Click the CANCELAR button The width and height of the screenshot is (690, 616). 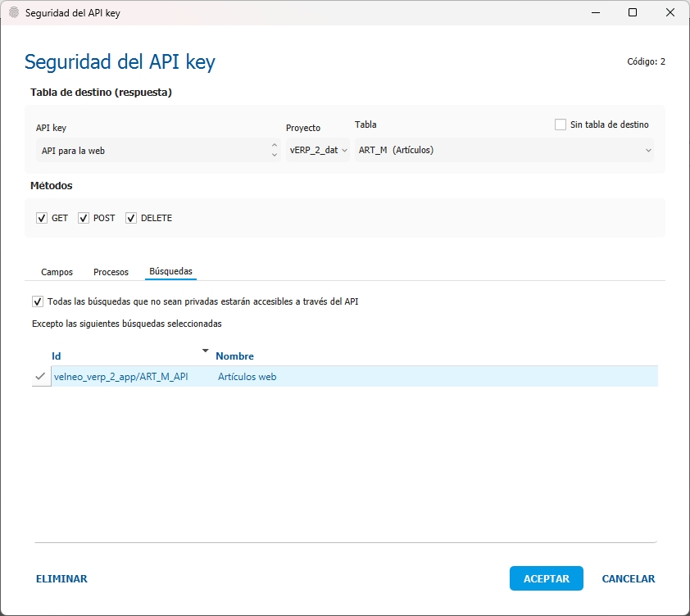click(x=628, y=579)
